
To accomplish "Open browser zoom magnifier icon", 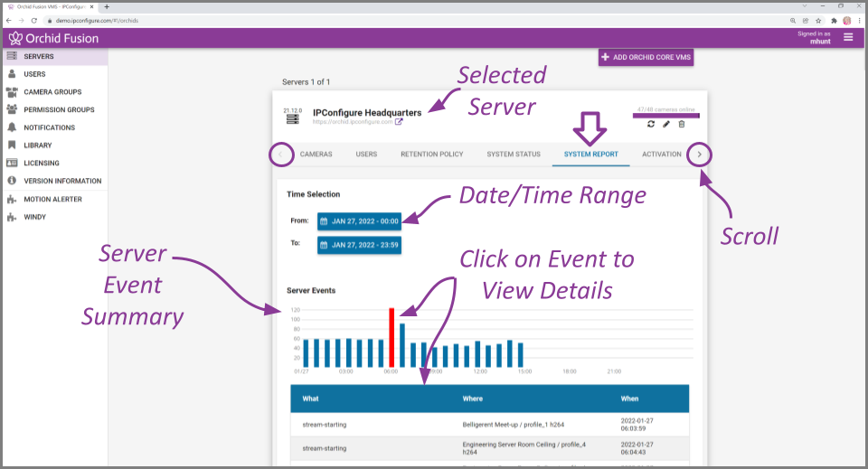I will pyautogui.click(x=793, y=21).
